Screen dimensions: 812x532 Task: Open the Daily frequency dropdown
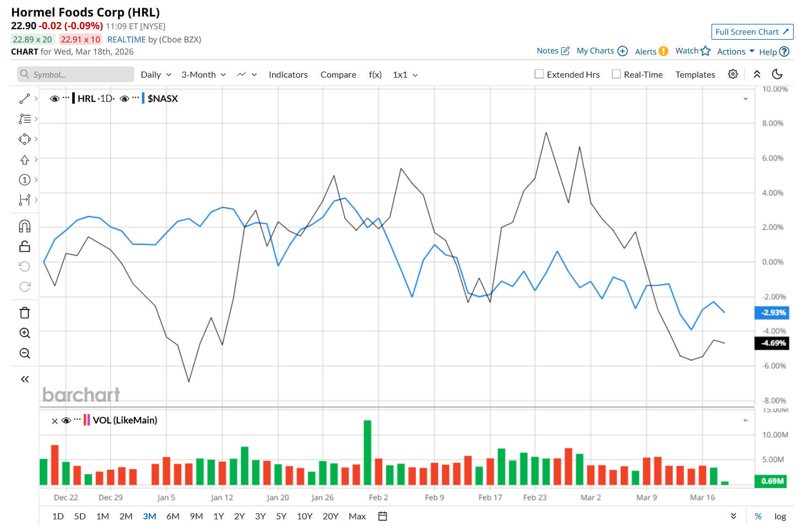(x=156, y=74)
